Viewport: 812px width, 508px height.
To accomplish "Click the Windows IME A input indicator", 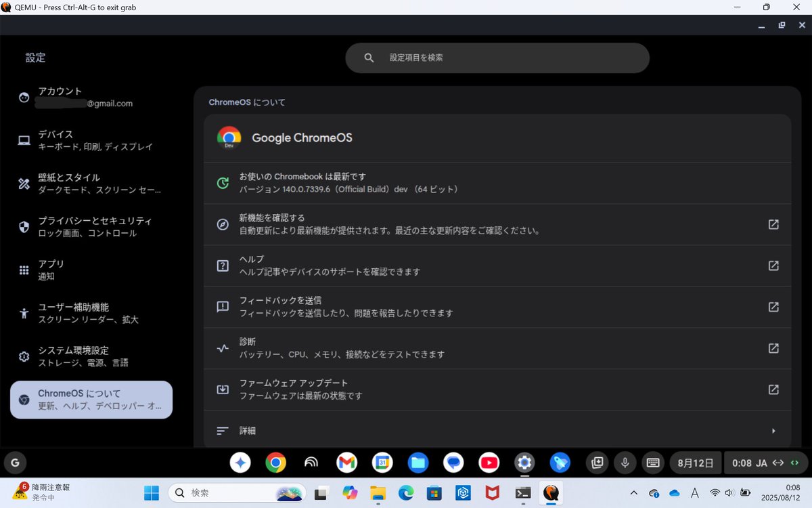I will click(x=695, y=492).
